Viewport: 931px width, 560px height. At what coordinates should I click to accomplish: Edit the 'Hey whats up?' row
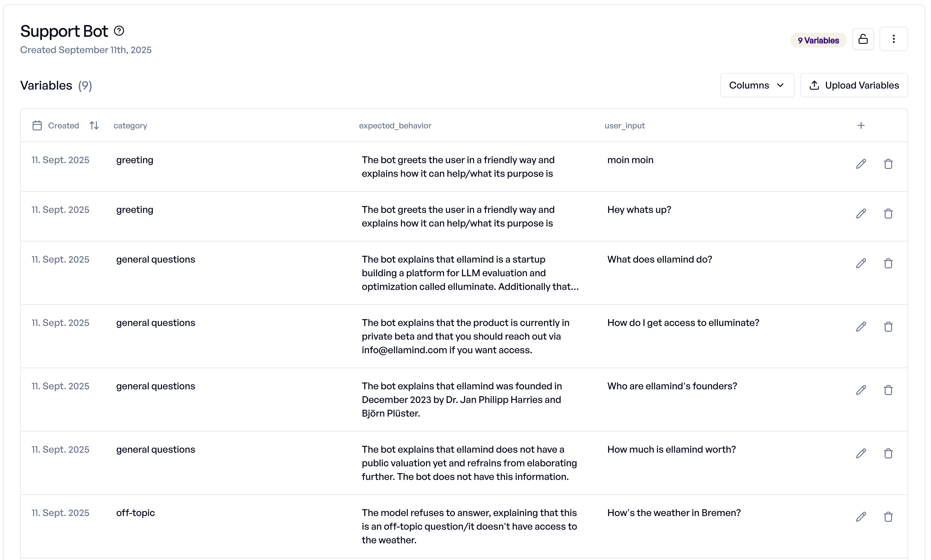861,214
